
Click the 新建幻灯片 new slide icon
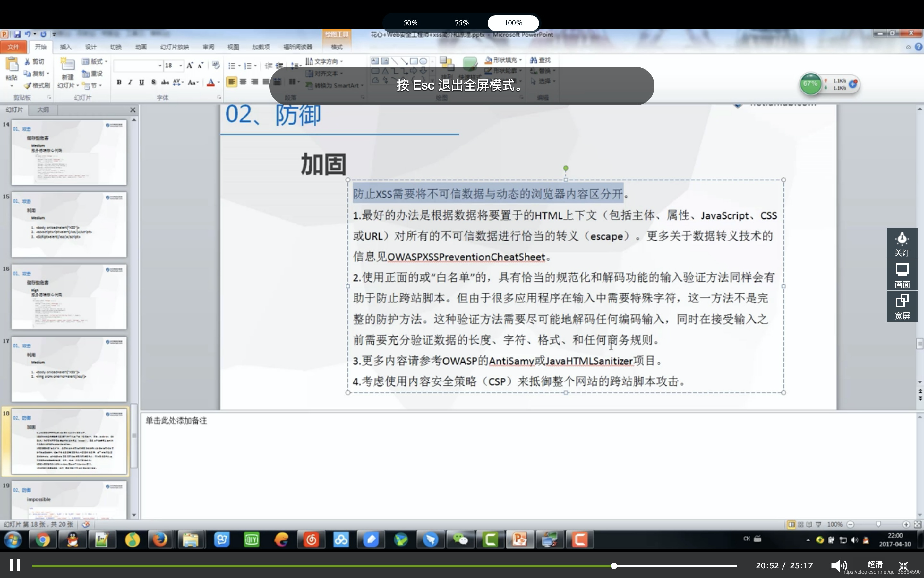point(68,64)
